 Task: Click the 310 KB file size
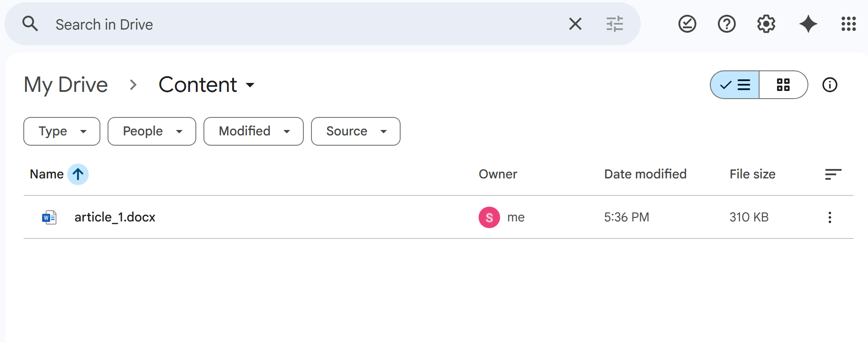pyautogui.click(x=749, y=217)
